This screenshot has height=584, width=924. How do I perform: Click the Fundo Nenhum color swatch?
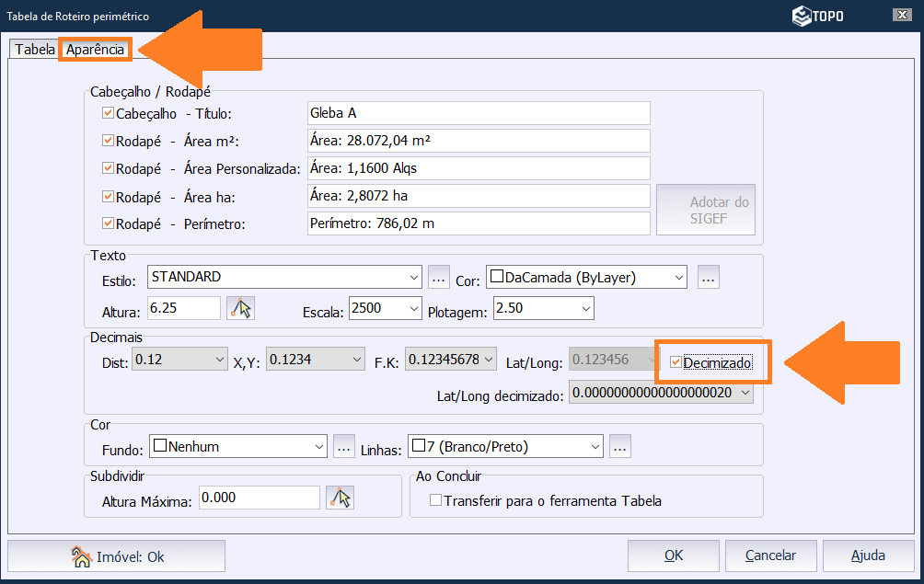(x=160, y=447)
